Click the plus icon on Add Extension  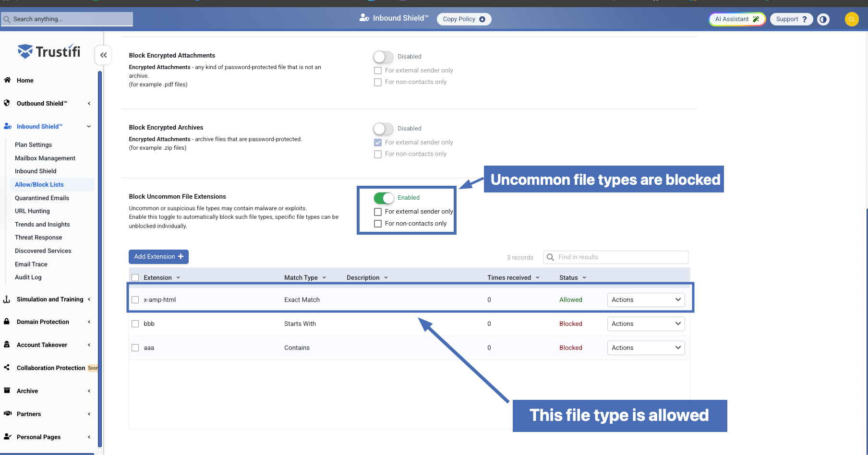coord(181,257)
